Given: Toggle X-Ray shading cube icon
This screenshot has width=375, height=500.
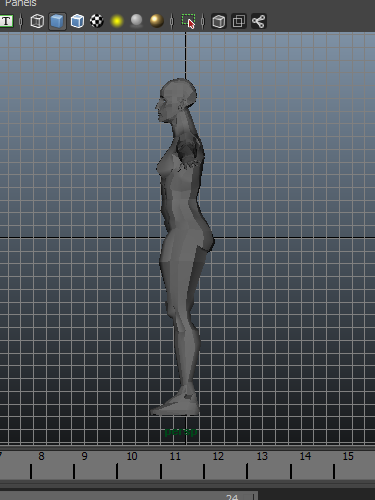Looking at the screenshot, I should [x=219, y=21].
